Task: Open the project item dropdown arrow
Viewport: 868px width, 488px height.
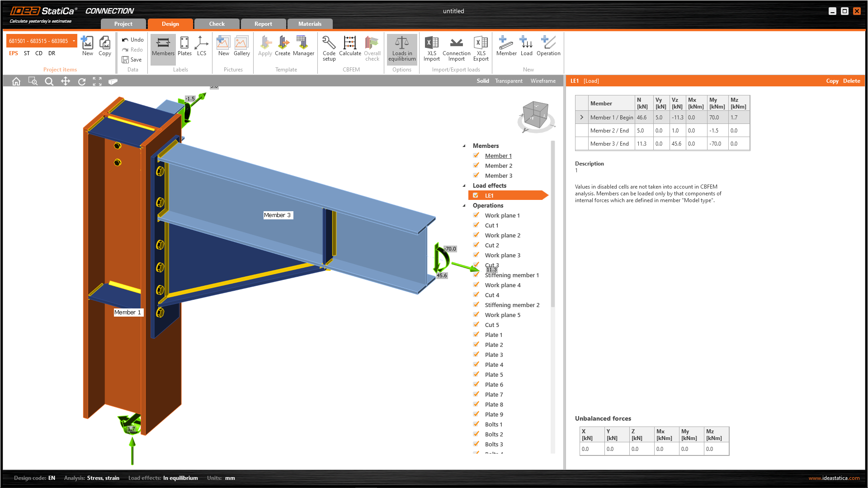Action: [74, 41]
